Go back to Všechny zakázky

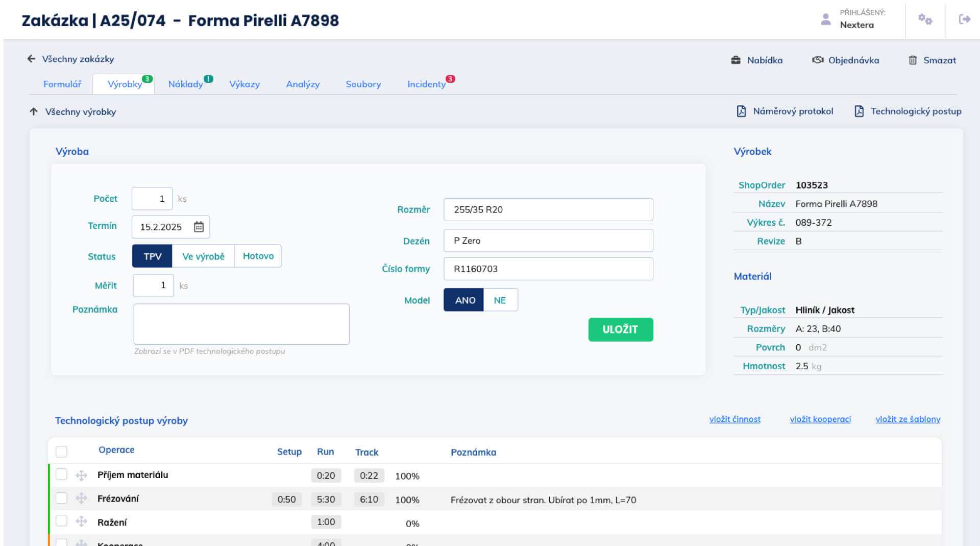[x=78, y=59]
